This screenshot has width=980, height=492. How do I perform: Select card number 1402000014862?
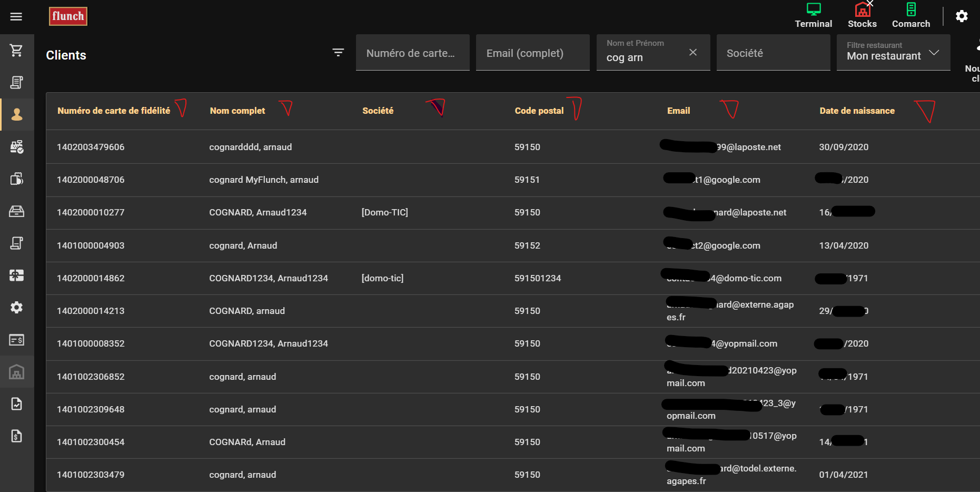coord(91,278)
